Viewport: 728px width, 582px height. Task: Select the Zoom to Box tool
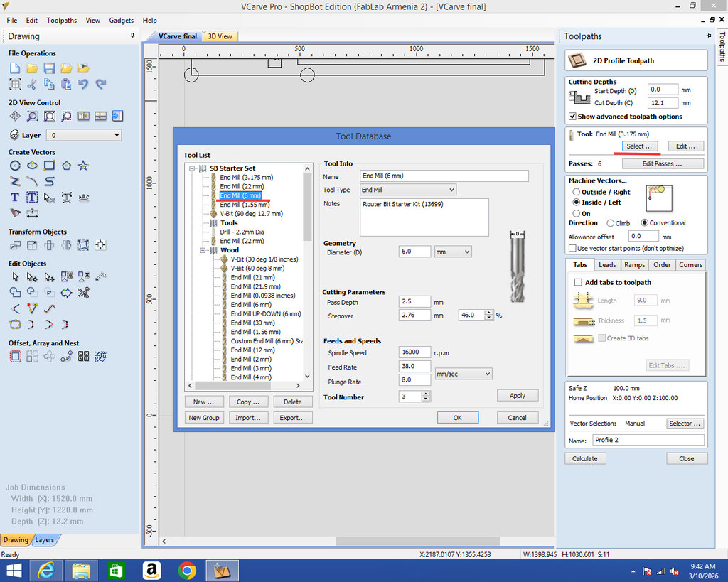pyautogui.click(x=32, y=116)
